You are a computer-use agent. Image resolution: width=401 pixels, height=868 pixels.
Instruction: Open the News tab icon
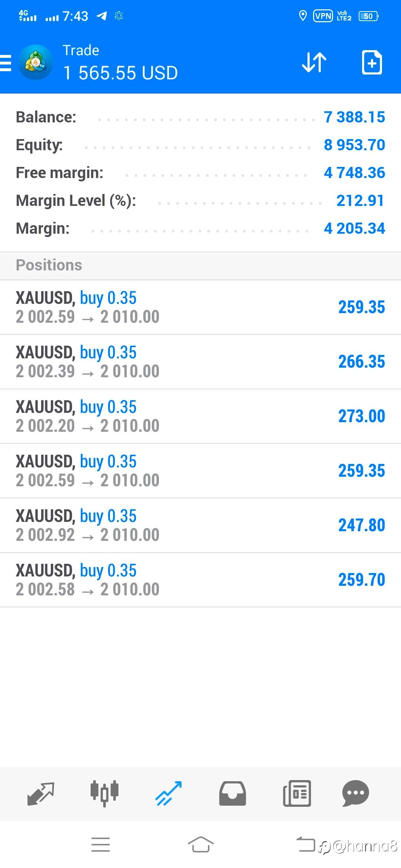click(297, 794)
